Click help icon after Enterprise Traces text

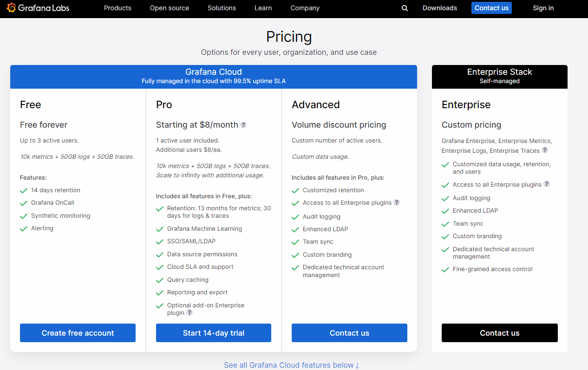pyautogui.click(x=545, y=150)
